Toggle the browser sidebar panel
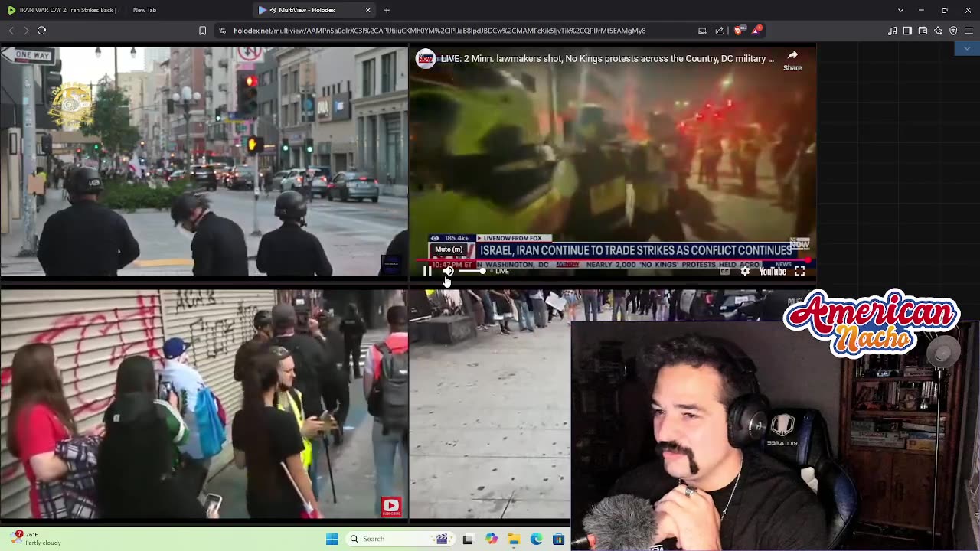This screenshot has height=551, width=980. click(907, 31)
